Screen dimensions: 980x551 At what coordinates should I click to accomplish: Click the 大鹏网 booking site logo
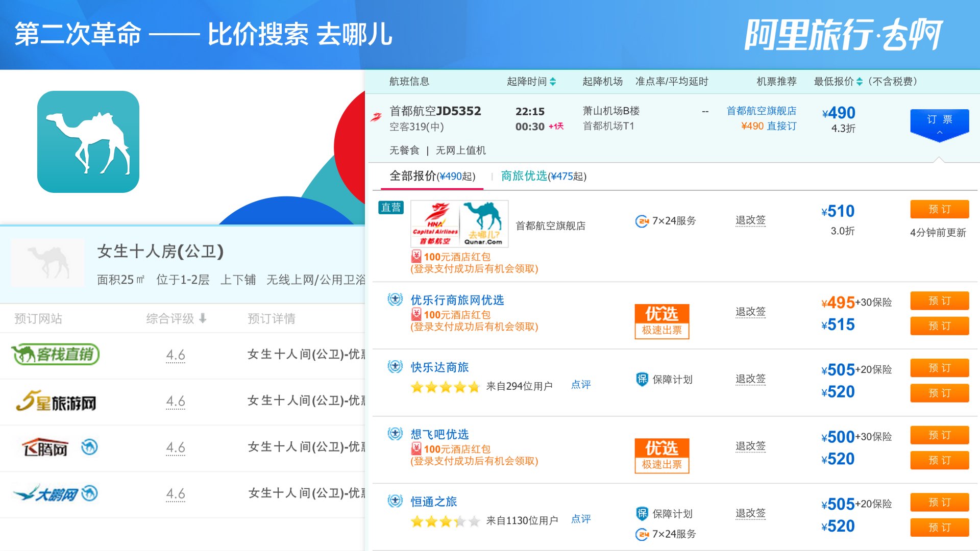click(46, 494)
